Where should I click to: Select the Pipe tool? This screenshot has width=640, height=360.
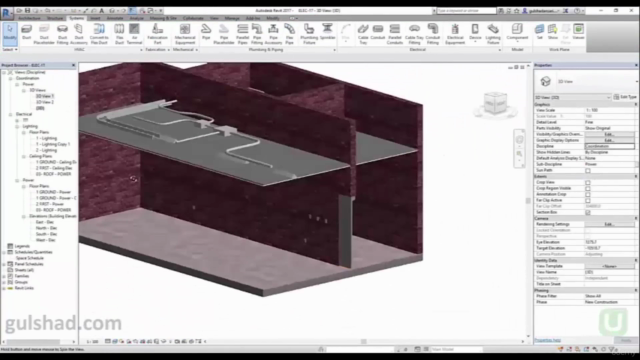206,33
